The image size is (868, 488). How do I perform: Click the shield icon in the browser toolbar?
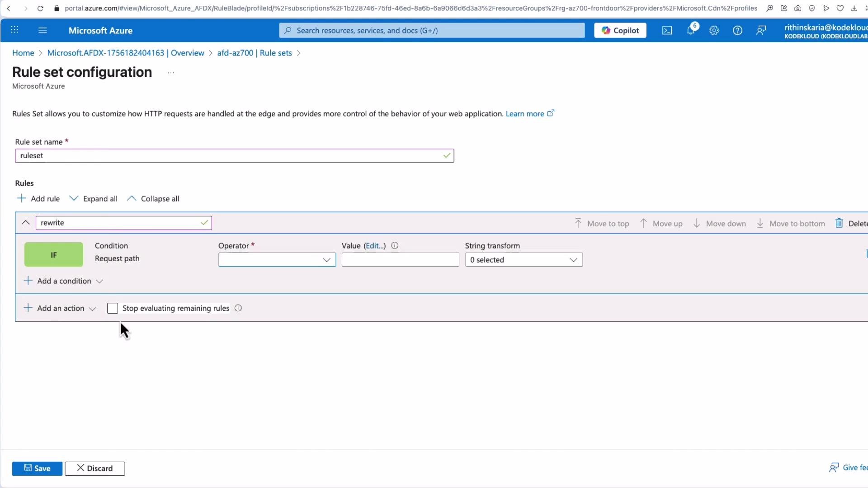coord(812,8)
